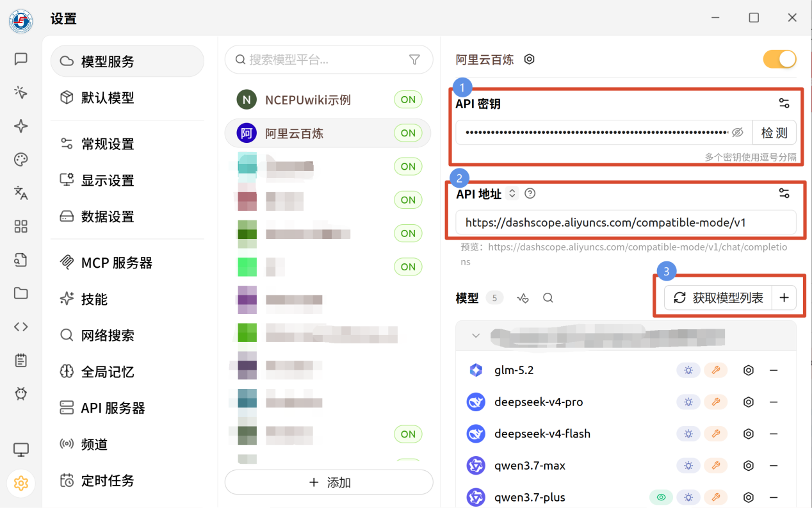Open 全局记忆 settings section

(x=127, y=372)
